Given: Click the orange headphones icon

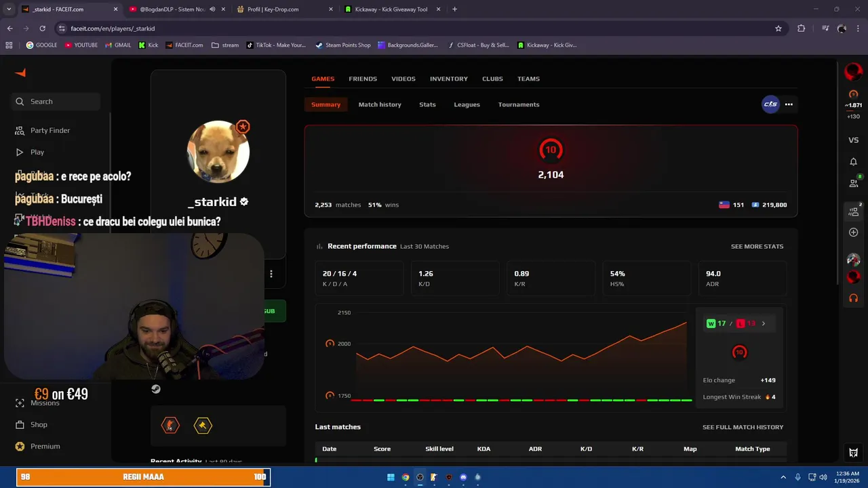Looking at the screenshot, I should coord(853,298).
